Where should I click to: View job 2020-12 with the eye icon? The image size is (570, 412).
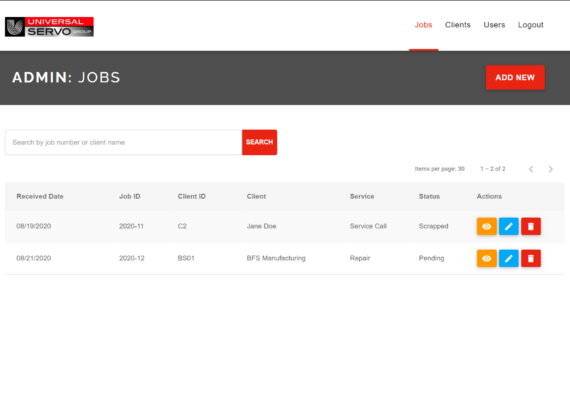[486, 258]
